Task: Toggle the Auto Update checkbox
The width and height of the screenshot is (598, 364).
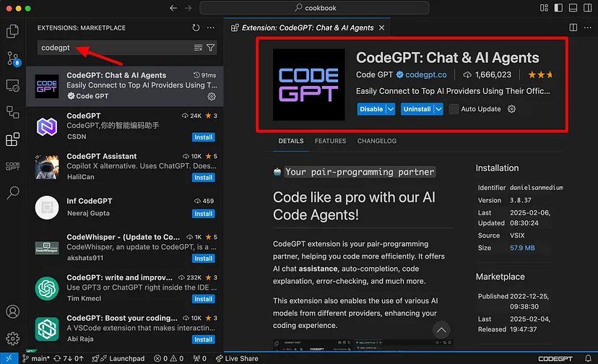Action: coord(454,109)
